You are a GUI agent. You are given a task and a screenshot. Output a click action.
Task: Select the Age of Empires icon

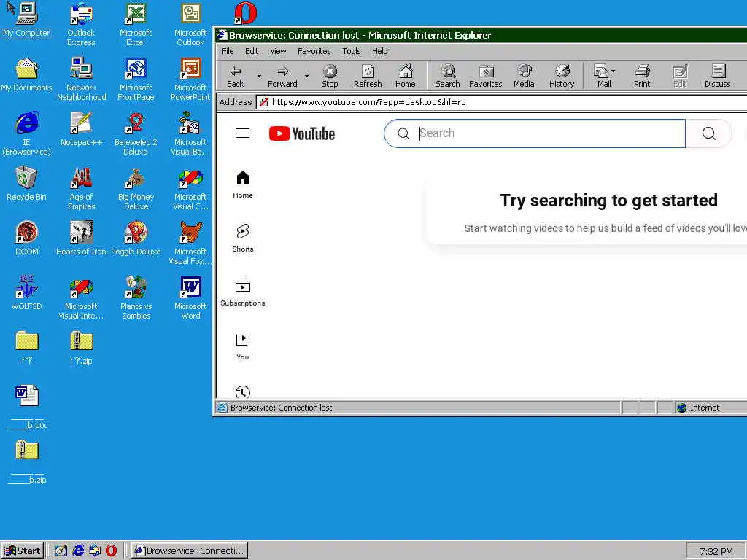click(82, 189)
